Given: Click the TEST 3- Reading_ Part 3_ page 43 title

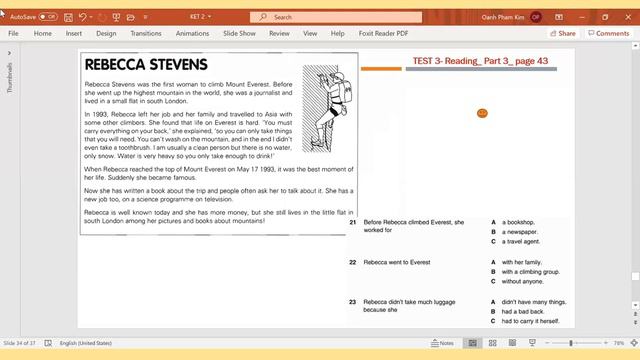Looking at the screenshot, I should pos(480,61).
